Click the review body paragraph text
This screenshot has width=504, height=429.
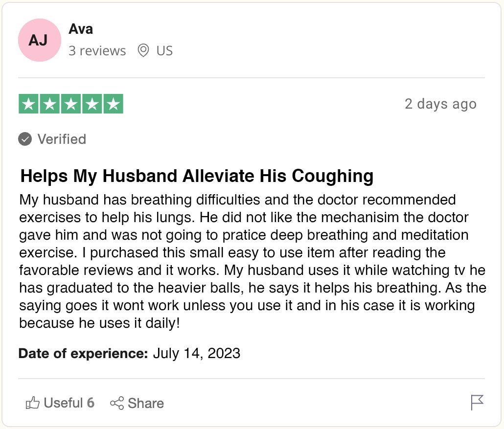coord(252,261)
